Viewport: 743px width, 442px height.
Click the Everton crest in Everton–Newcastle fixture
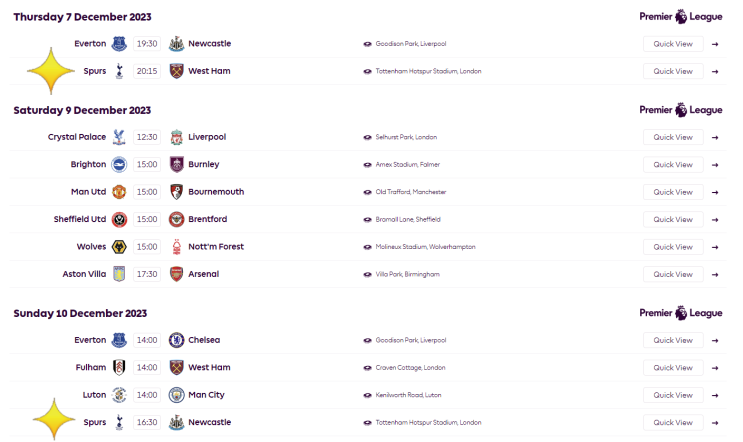coord(119,44)
